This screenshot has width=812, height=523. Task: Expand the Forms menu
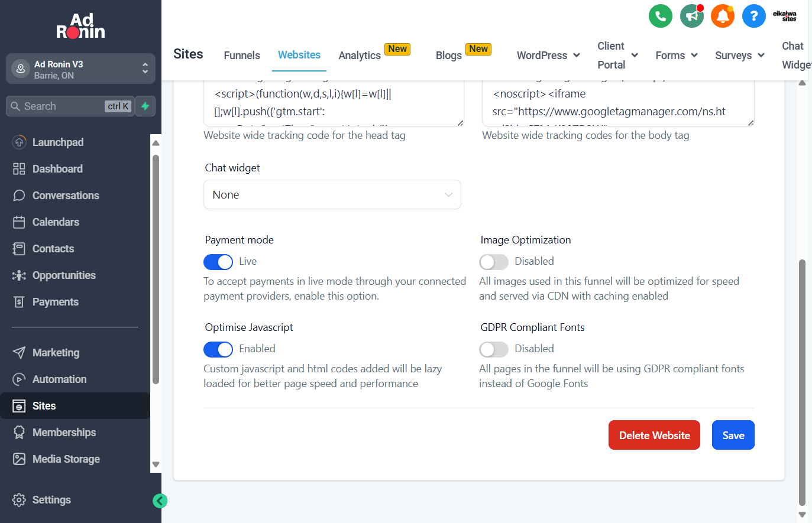[x=677, y=56]
